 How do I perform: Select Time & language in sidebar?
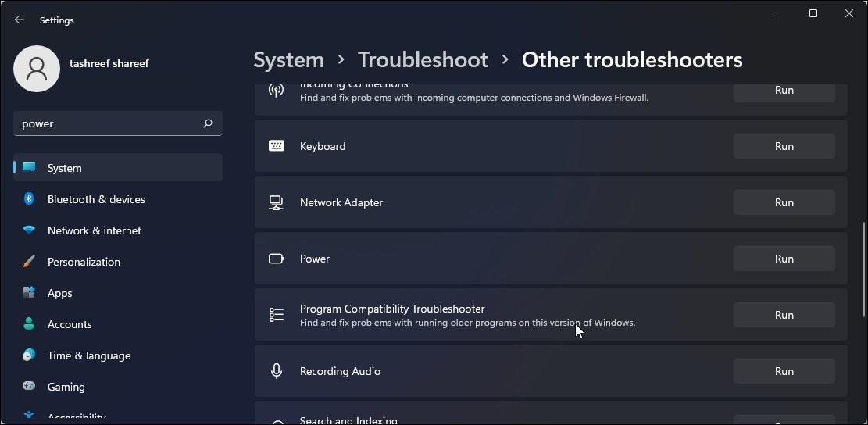[118, 355]
